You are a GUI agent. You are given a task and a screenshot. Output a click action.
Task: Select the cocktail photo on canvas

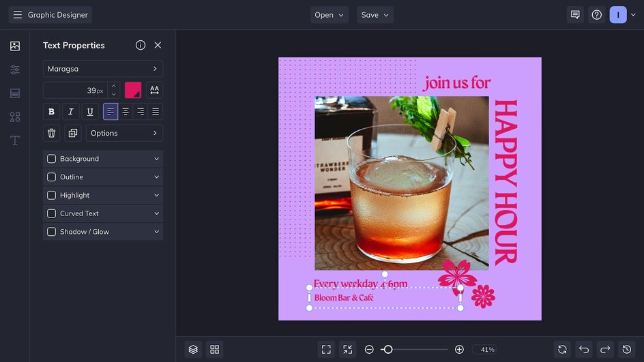[x=402, y=183]
